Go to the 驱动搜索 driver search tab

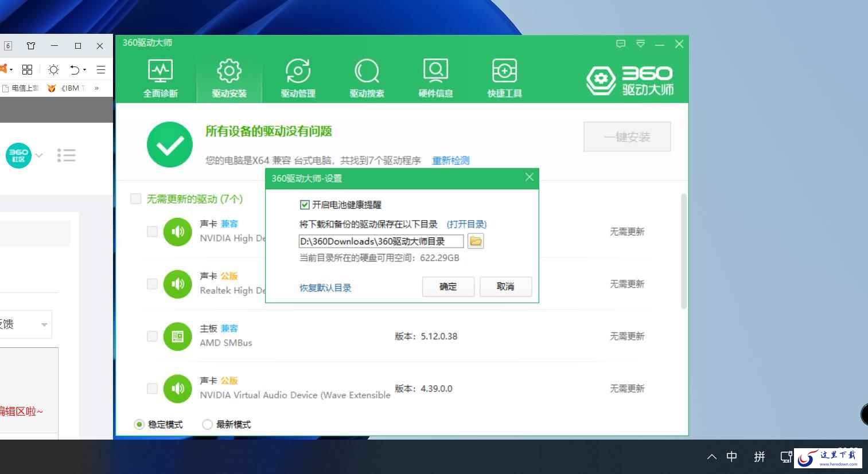[x=367, y=78]
